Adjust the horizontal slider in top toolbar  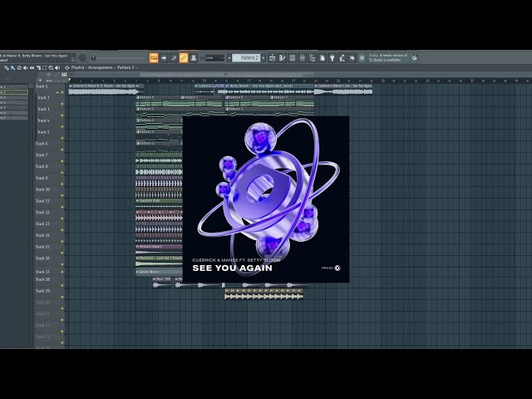coord(121,58)
